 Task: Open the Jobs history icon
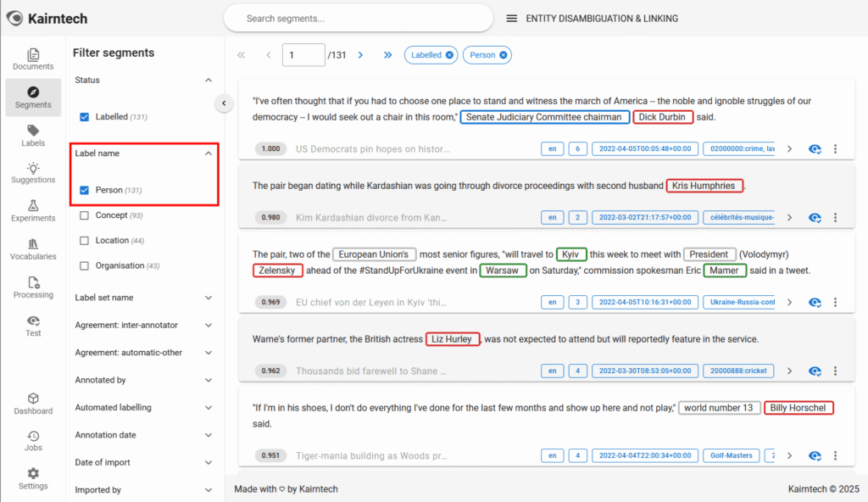click(33, 441)
